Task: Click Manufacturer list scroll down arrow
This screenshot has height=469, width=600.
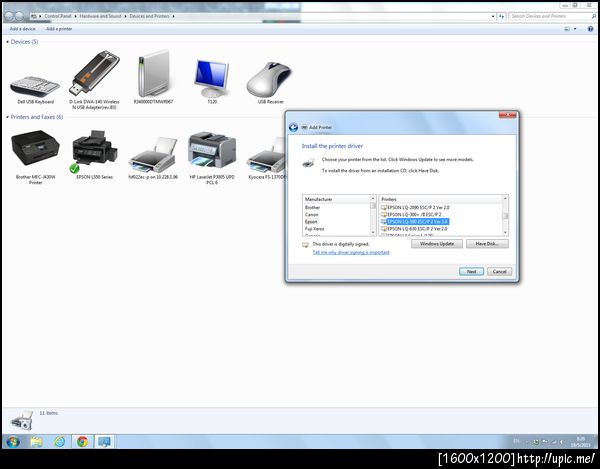Action: [x=373, y=232]
